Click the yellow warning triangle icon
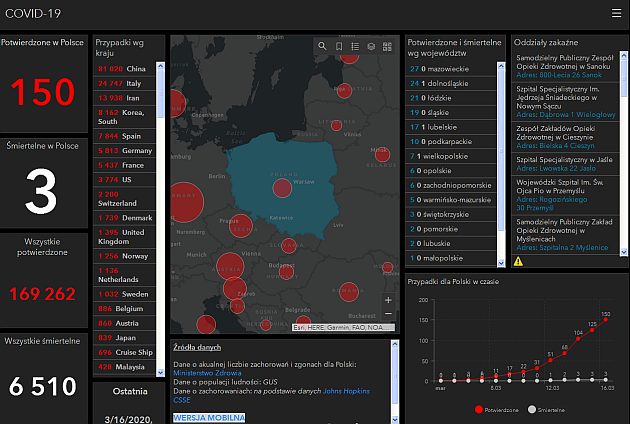Screen dimensions: 630x424 click(518, 262)
